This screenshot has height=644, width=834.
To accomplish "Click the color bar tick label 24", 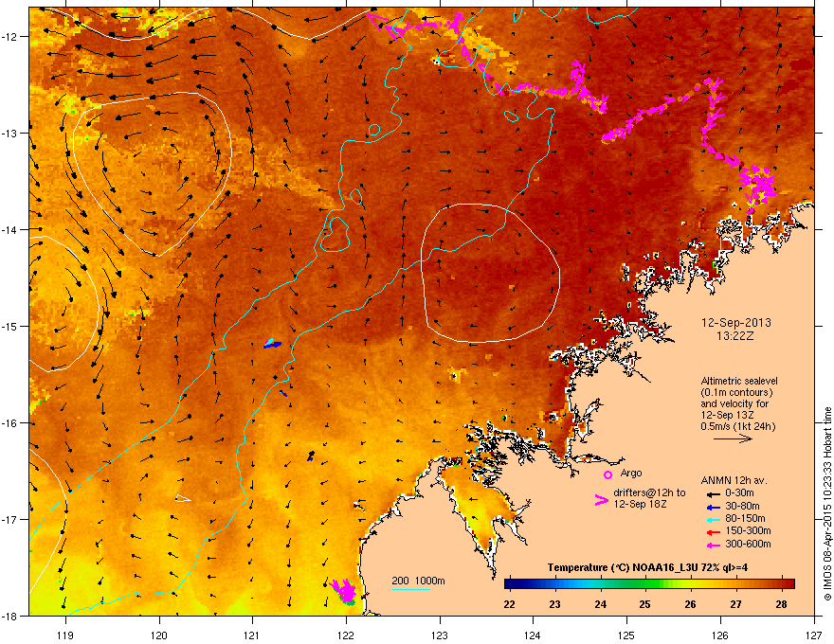I will (601, 604).
